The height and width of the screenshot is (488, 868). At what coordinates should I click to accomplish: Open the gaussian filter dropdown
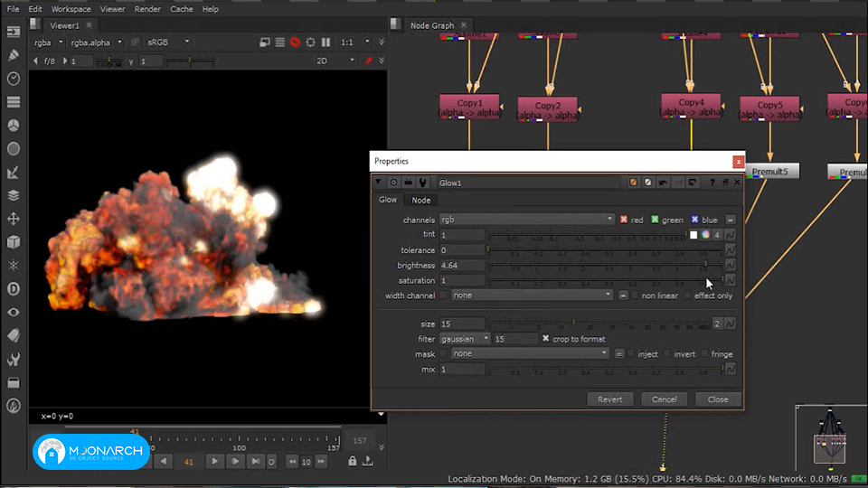(x=465, y=339)
